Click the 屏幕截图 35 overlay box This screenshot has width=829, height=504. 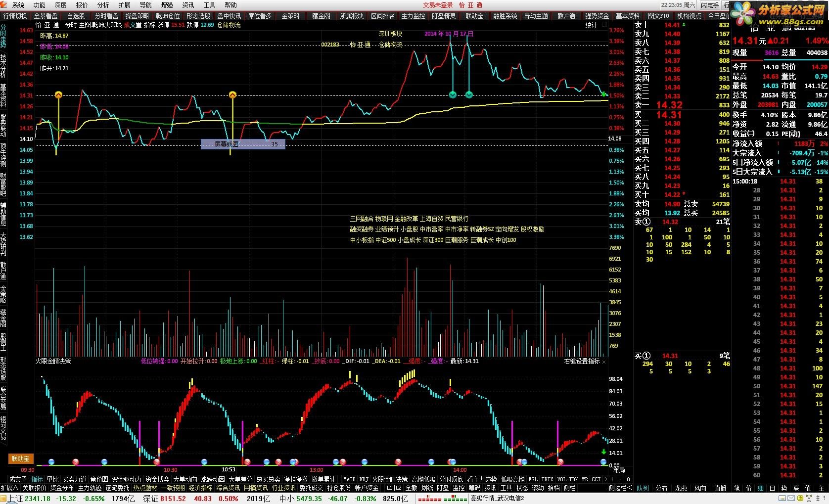(243, 144)
